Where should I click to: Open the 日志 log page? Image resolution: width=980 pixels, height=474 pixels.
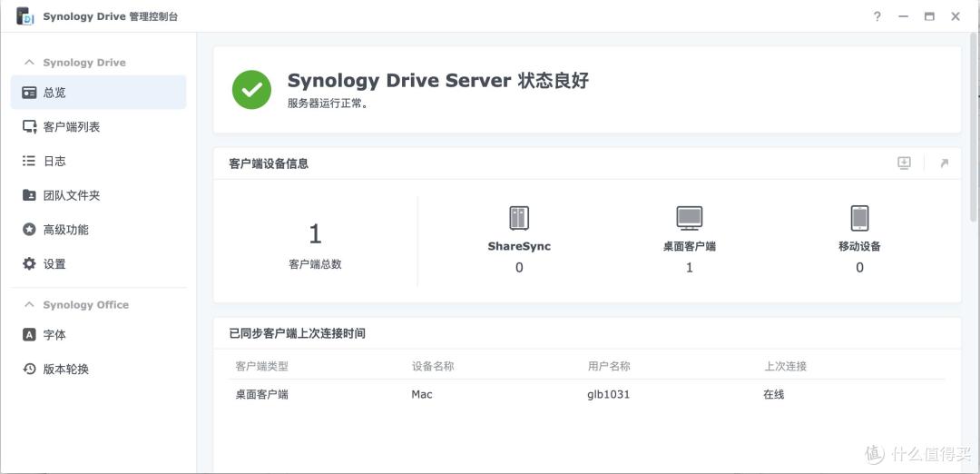[x=98, y=162]
